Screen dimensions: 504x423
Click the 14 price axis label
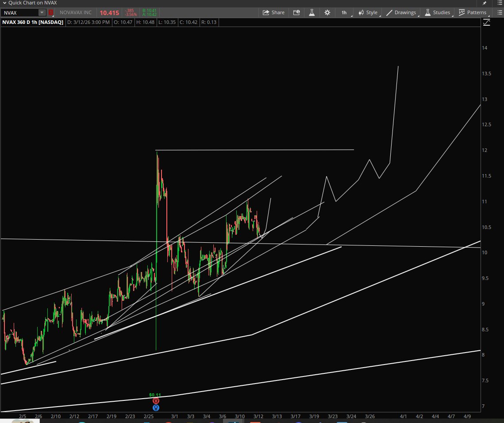(485, 48)
